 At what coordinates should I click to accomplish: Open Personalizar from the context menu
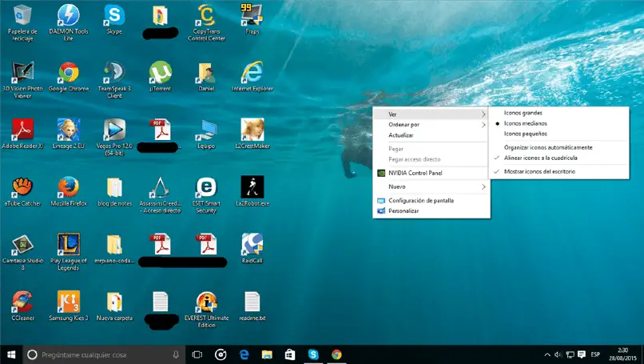coord(403,211)
